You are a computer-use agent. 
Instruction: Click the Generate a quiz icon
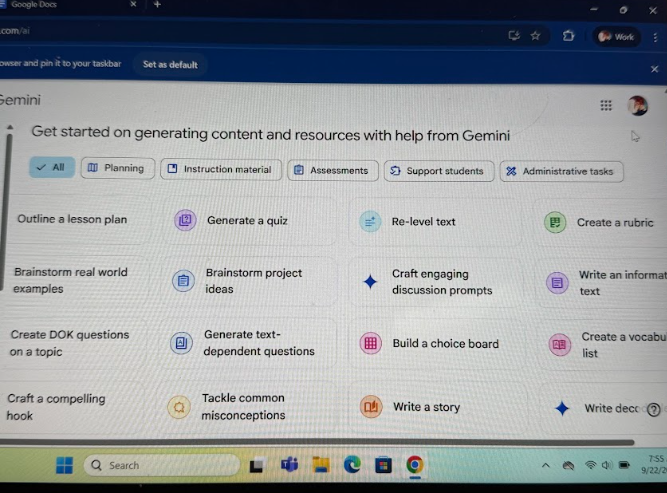[184, 221]
